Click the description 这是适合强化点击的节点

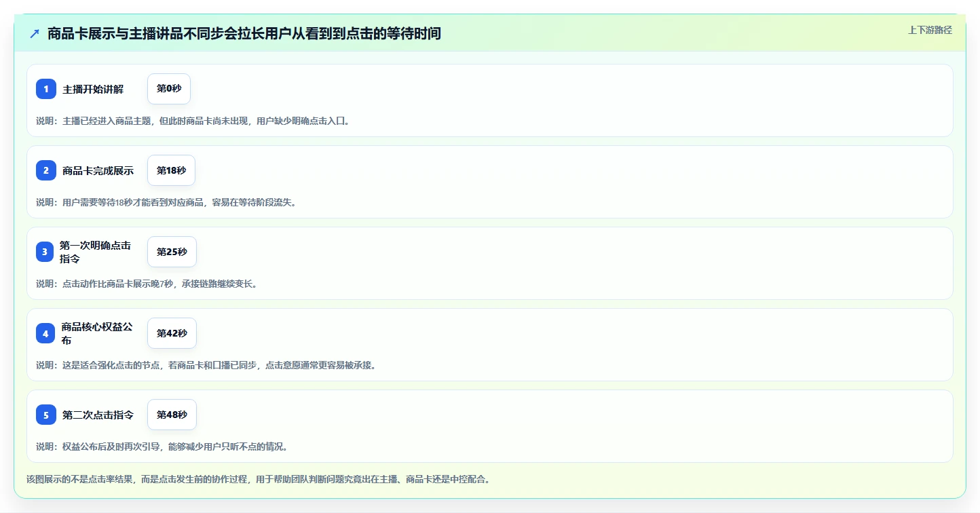point(206,365)
